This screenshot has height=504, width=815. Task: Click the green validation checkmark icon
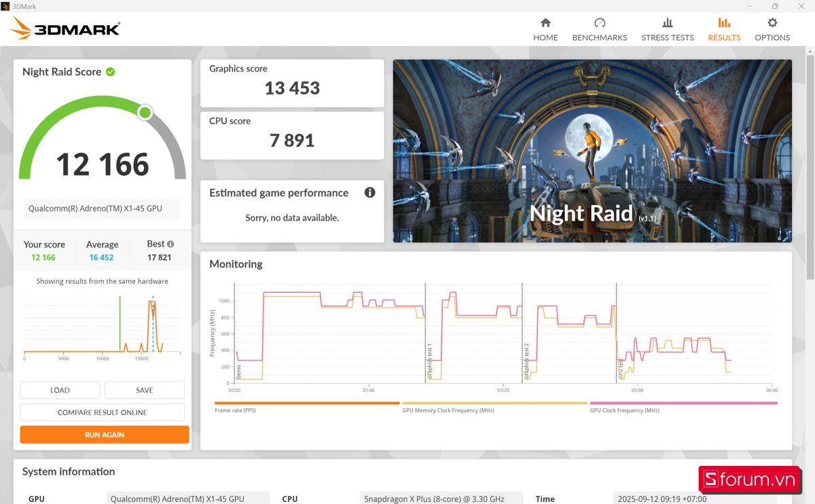point(110,72)
